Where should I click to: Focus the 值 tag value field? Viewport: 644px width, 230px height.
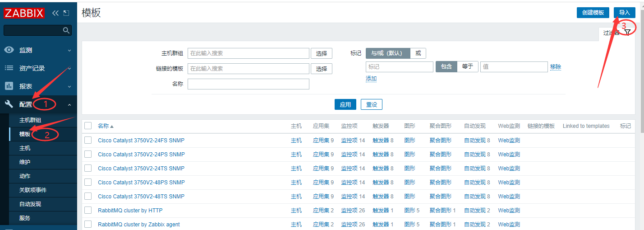[514, 67]
